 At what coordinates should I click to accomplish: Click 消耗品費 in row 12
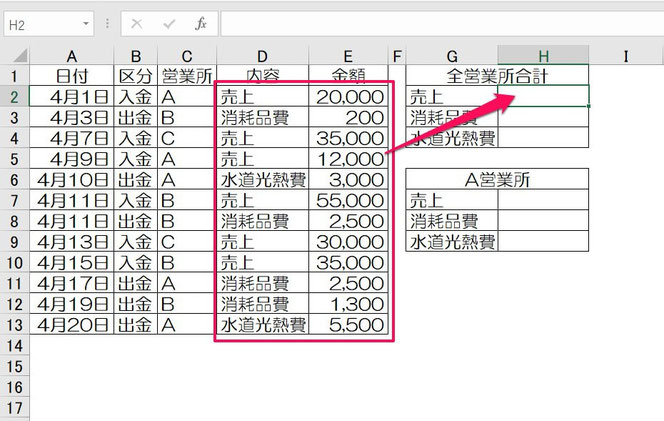[x=263, y=304]
